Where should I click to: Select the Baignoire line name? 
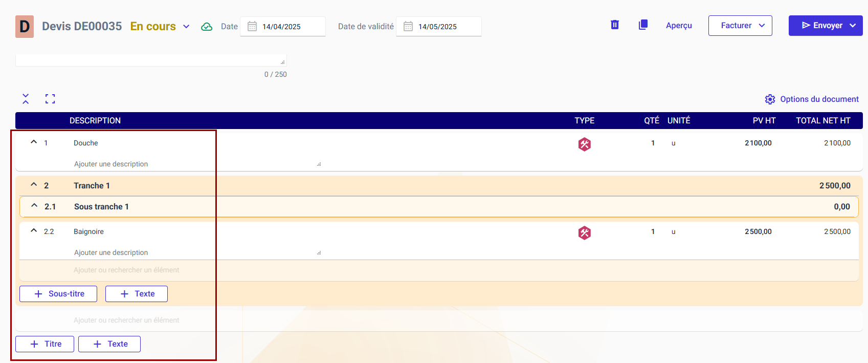(88, 231)
